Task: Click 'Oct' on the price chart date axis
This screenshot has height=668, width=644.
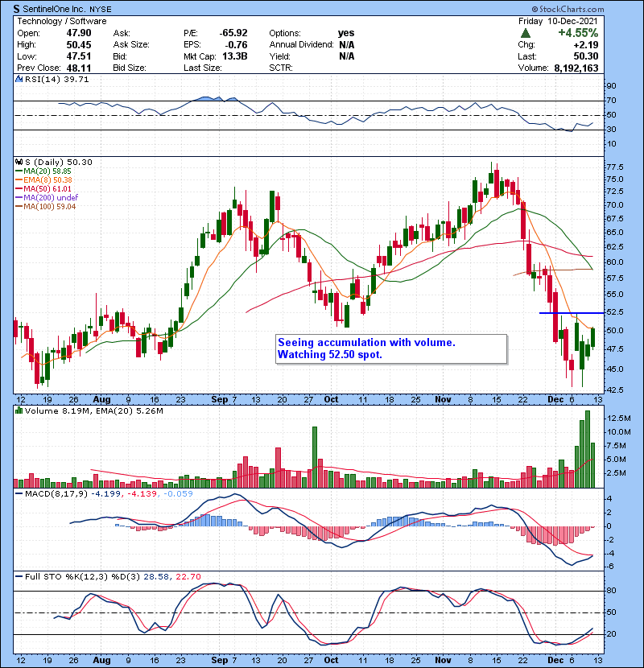Action: point(331,399)
